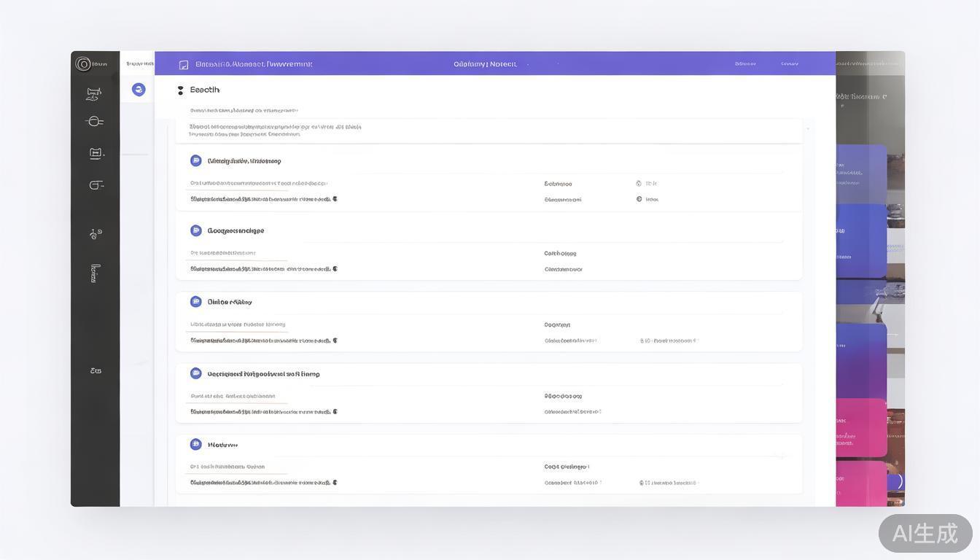980x560 pixels.
Task: Open the "Oidaimy Notecit" header center tab
Action: coord(485,64)
